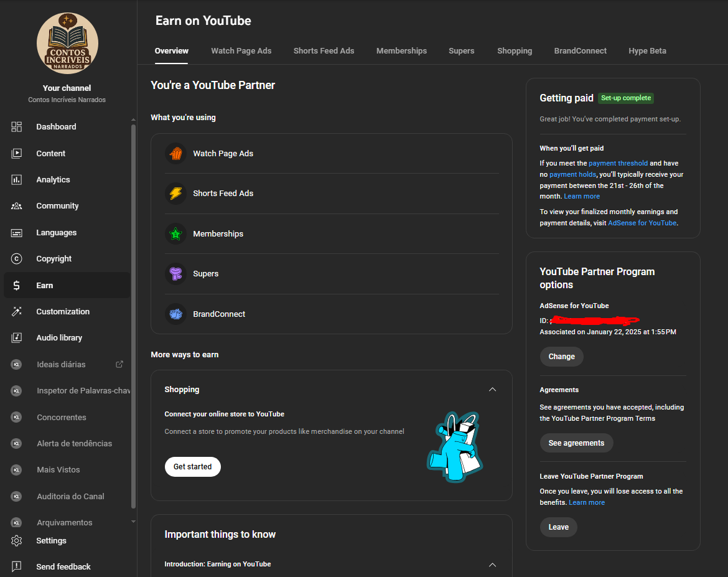
Task: Click the AdSense for YouTube link
Action: [x=642, y=223]
